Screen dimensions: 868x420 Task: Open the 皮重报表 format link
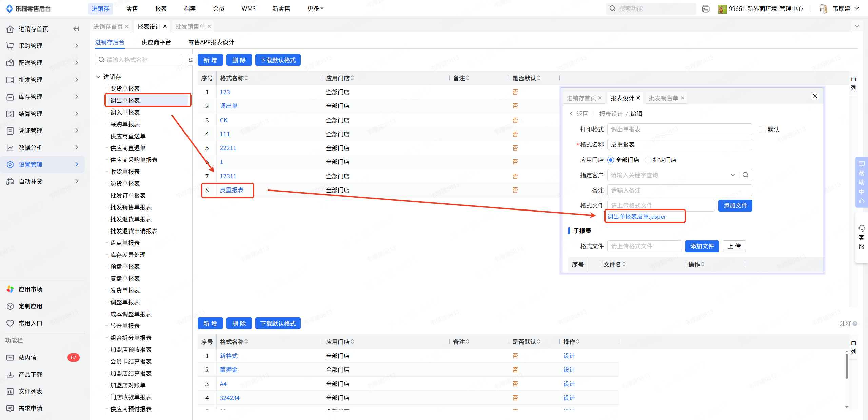pyautogui.click(x=232, y=190)
